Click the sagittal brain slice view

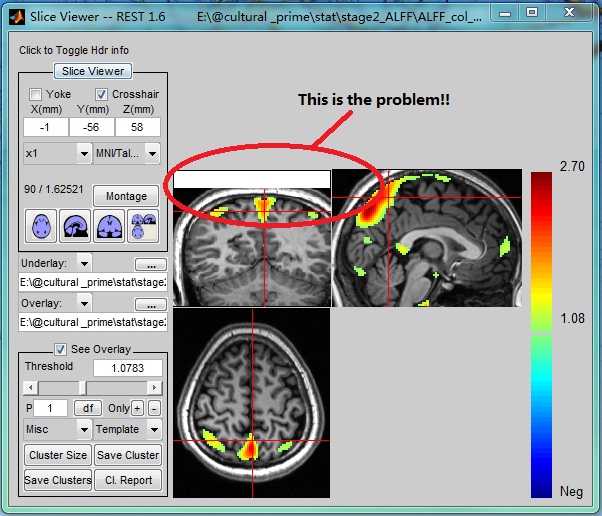tap(427, 238)
